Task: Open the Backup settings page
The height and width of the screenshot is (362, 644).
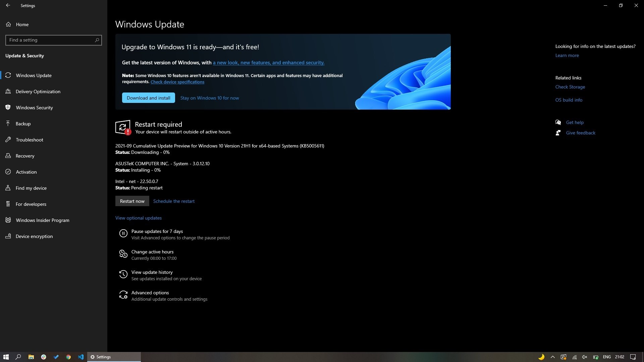Action: pyautogui.click(x=54, y=124)
